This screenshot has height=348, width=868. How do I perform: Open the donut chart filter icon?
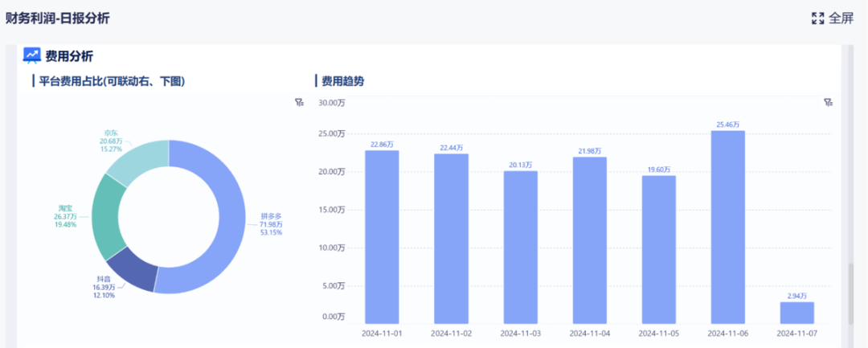tap(300, 102)
